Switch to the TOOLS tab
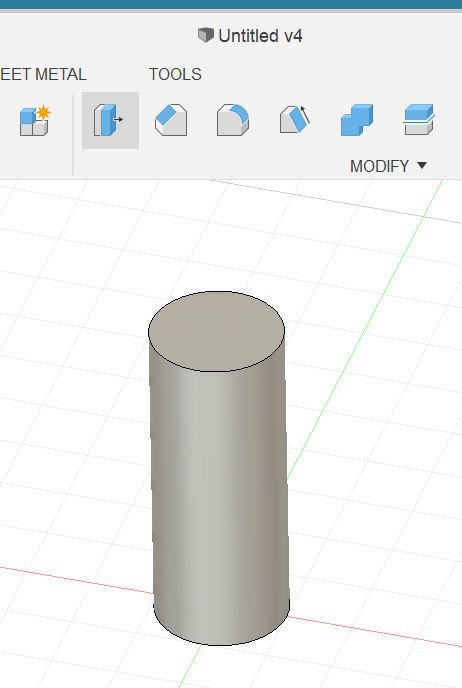This screenshot has height=688, width=462. point(175,74)
